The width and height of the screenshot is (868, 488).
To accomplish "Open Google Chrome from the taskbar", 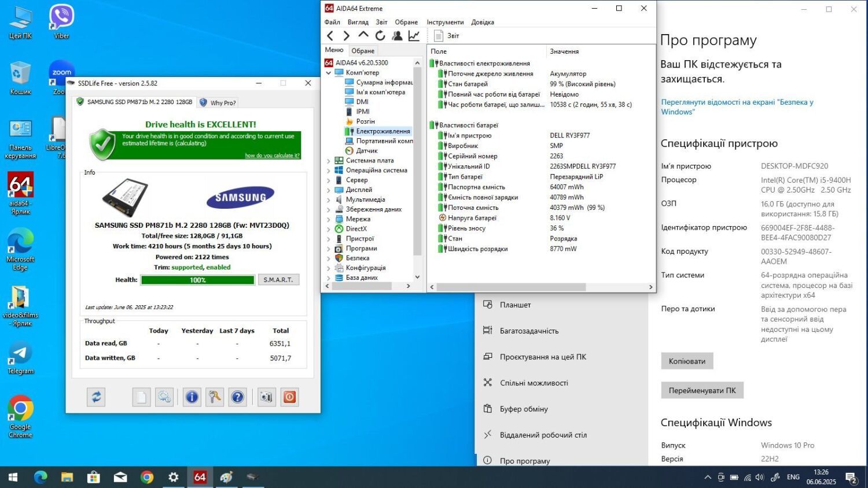I will [x=147, y=477].
